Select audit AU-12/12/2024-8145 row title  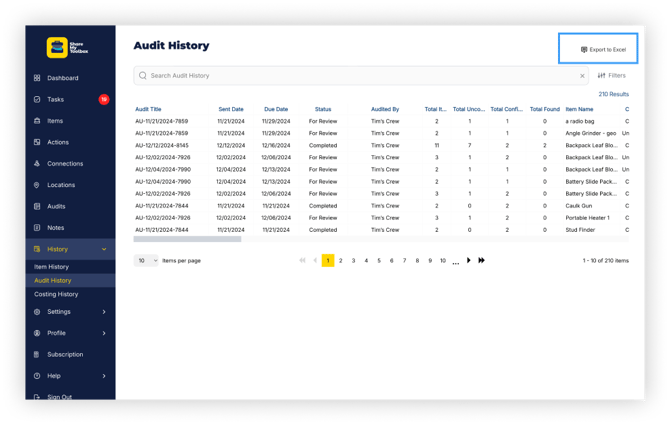tap(162, 145)
